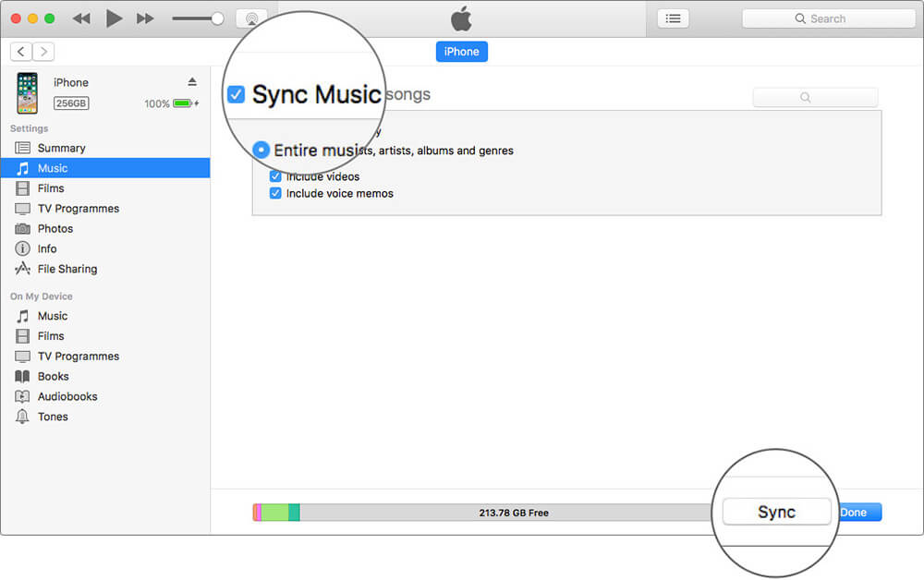Viewport: 924px width, 580px height.
Task: Select the Entire music library radio button
Action: (261, 150)
